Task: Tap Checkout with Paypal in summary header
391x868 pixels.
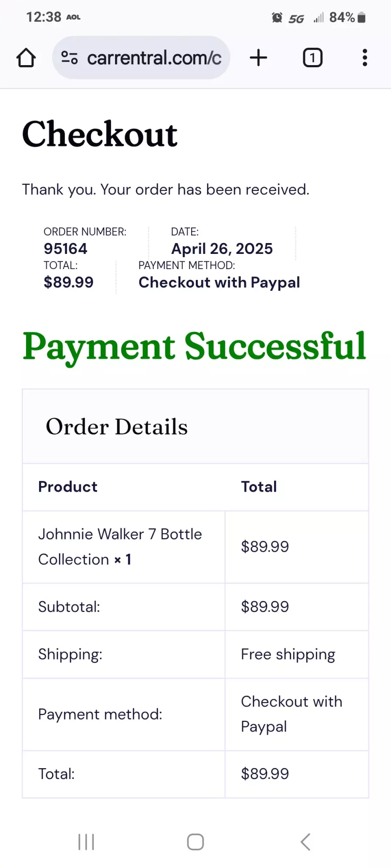Action: pos(219,283)
